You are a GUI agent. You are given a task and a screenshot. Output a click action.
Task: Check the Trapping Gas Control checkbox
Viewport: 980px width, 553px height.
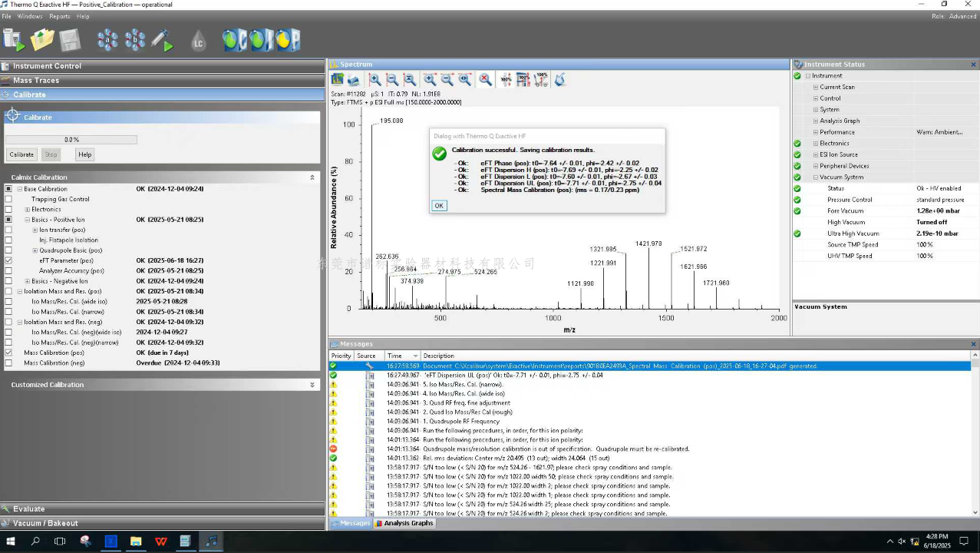point(8,199)
